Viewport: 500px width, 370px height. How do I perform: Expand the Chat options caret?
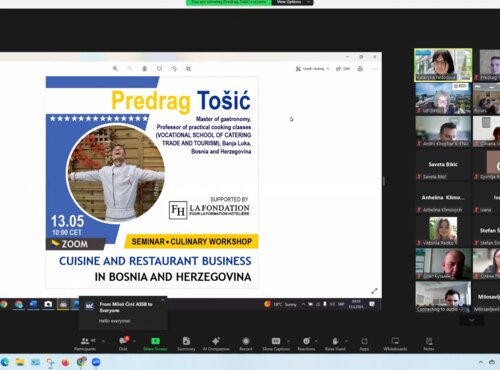[134, 341]
